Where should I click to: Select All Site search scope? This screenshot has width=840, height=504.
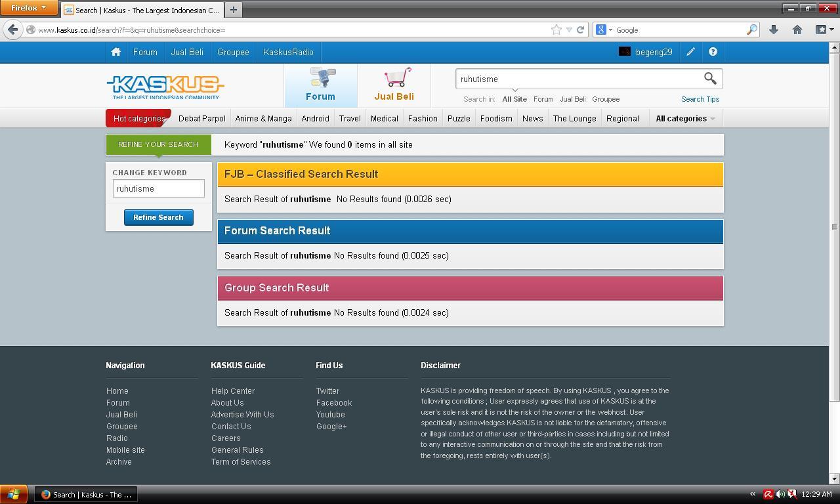514,99
